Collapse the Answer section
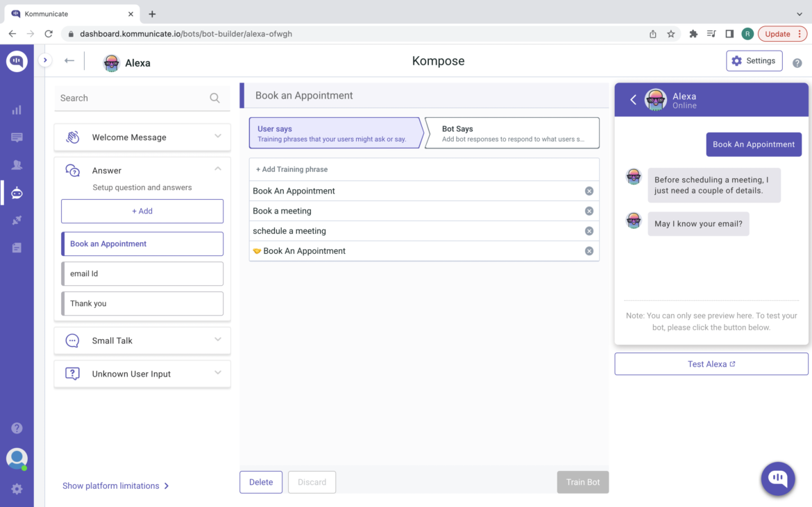812x507 pixels. tap(217, 169)
